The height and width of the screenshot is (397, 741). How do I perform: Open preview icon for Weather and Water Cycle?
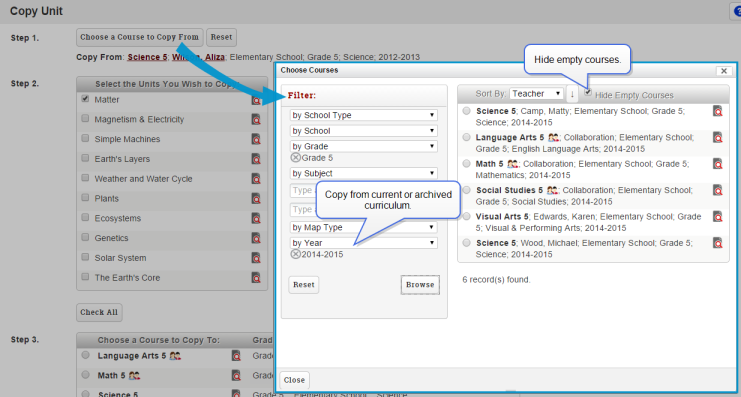(256, 179)
